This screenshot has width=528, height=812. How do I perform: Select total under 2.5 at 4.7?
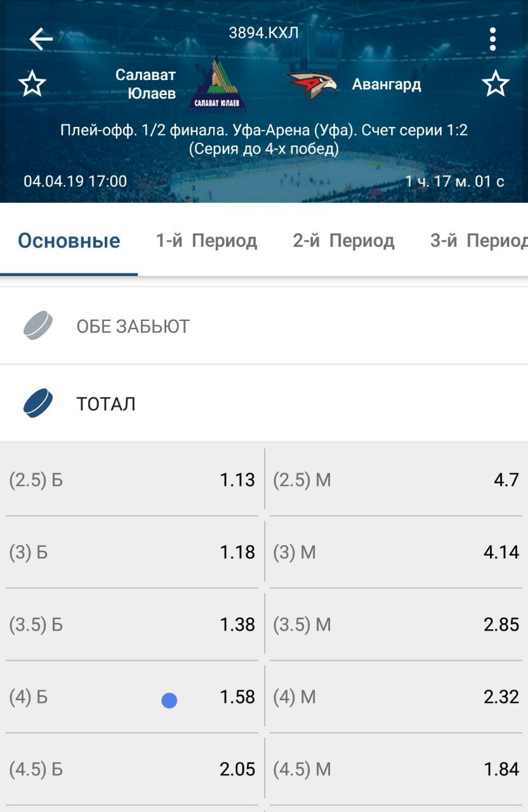click(396, 480)
